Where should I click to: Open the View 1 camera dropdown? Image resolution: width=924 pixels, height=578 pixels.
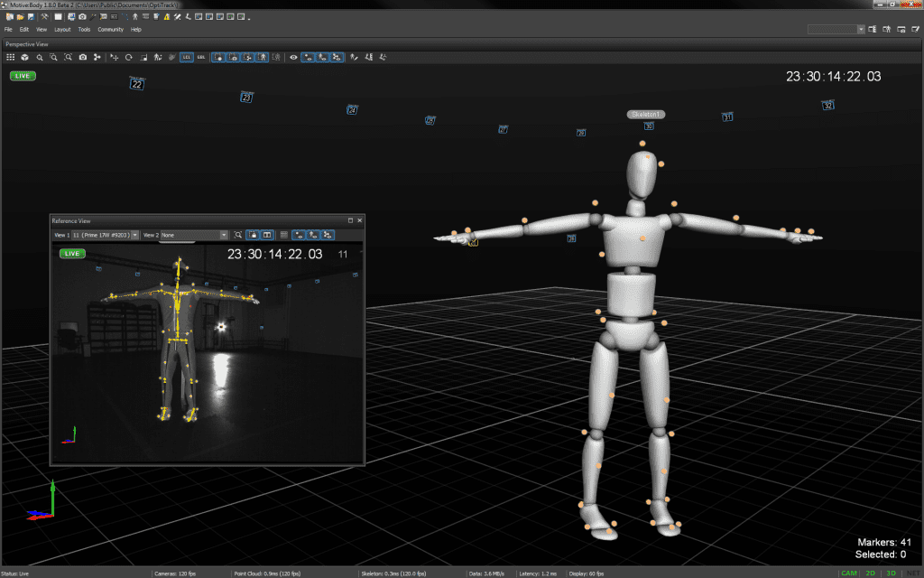104,235
